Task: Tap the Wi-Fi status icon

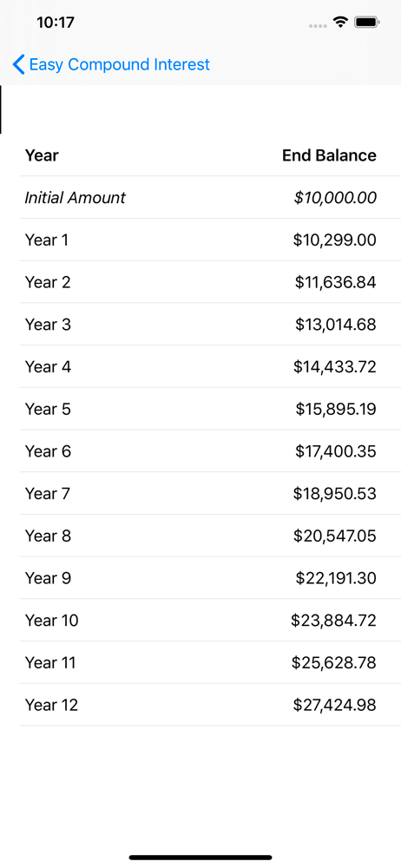Action: 340,23
